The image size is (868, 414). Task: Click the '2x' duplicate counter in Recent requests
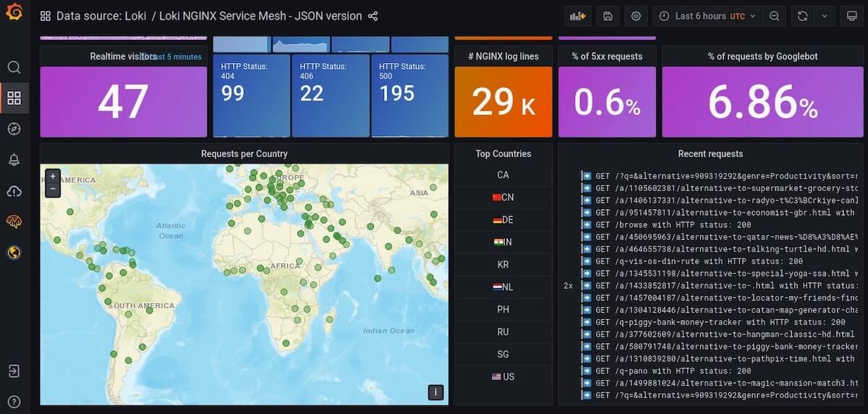[568, 286]
